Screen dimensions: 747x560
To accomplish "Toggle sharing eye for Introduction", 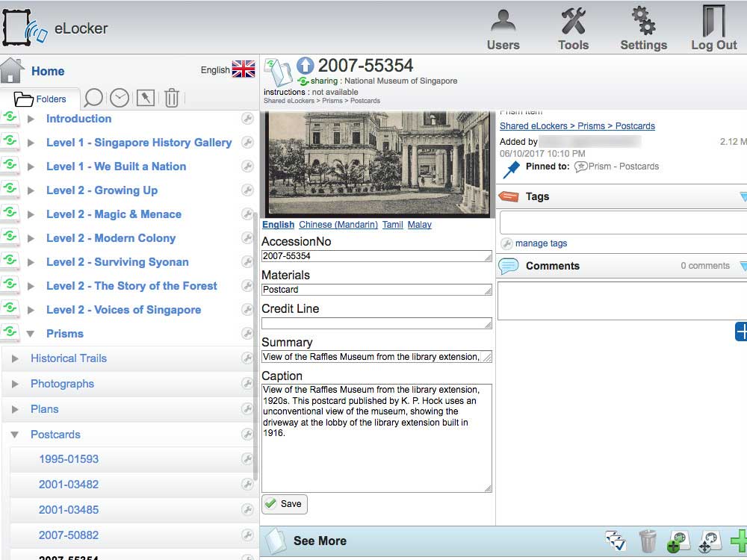I will [10, 118].
